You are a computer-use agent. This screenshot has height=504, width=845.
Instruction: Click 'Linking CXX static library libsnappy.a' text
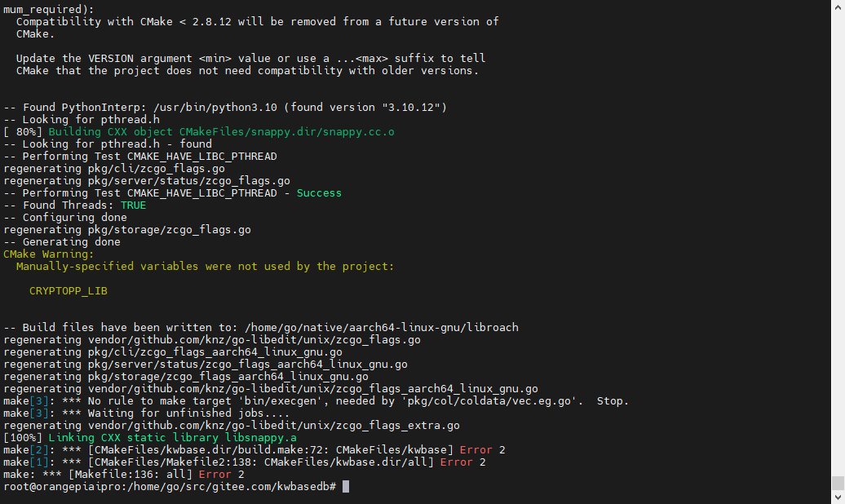pyautogui.click(x=172, y=438)
